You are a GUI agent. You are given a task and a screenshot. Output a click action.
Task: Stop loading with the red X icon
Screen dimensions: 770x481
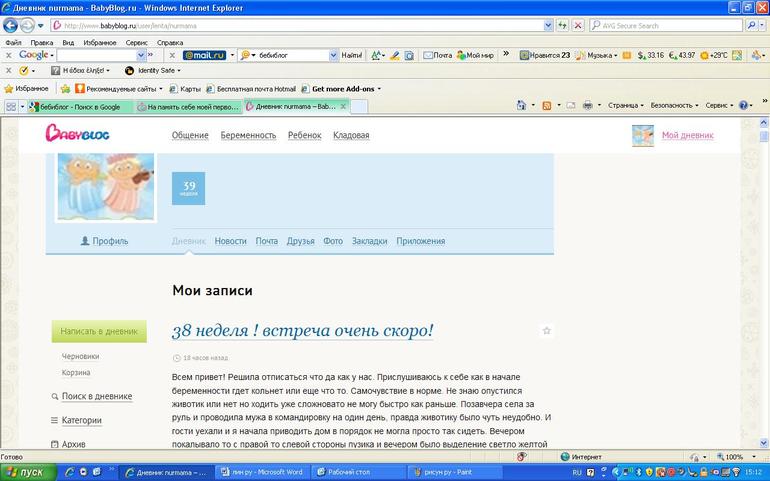pos(578,26)
